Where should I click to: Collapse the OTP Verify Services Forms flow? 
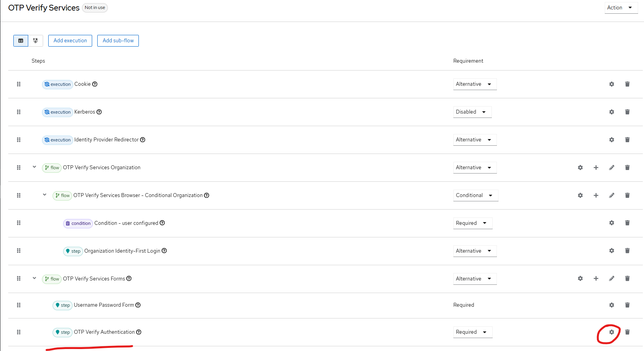tap(34, 278)
